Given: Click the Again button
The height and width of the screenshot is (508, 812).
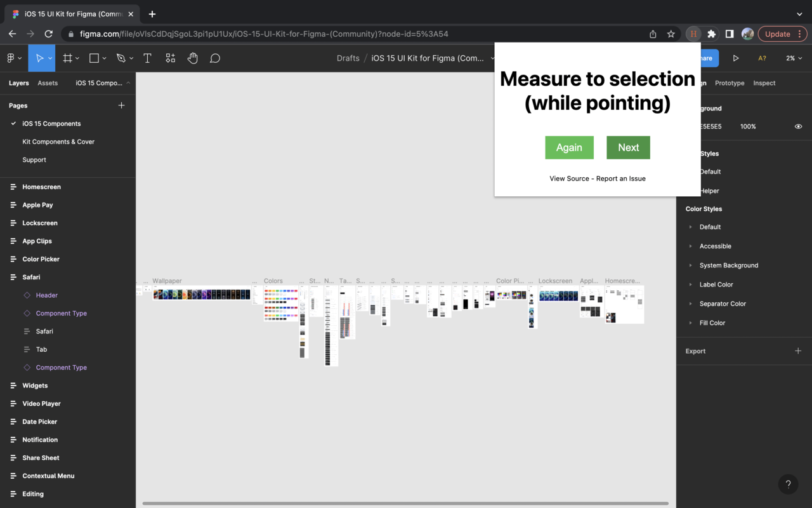Looking at the screenshot, I should pyautogui.click(x=569, y=147).
